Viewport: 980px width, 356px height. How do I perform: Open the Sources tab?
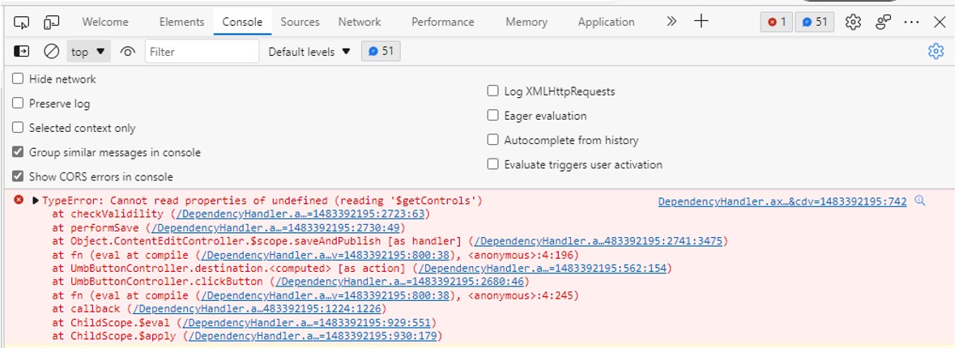pyautogui.click(x=300, y=22)
